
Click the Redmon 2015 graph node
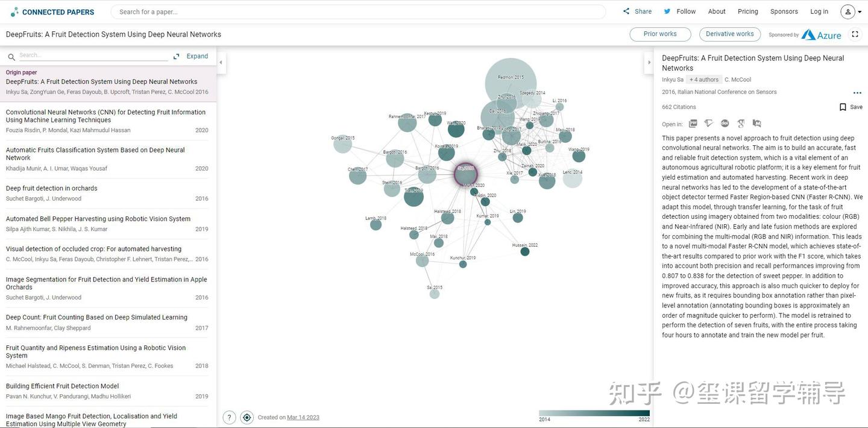pyautogui.click(x=511, y=84)
